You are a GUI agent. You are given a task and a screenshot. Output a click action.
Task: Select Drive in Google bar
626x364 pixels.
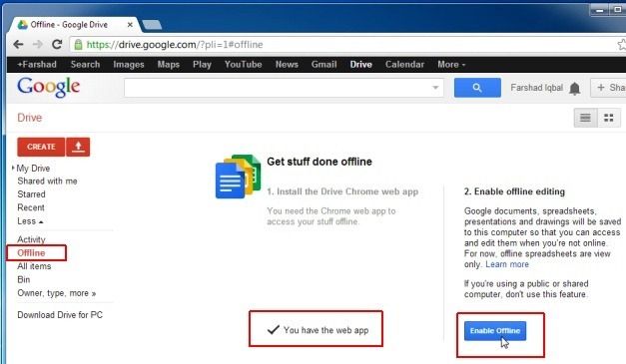tap(360, 64)
